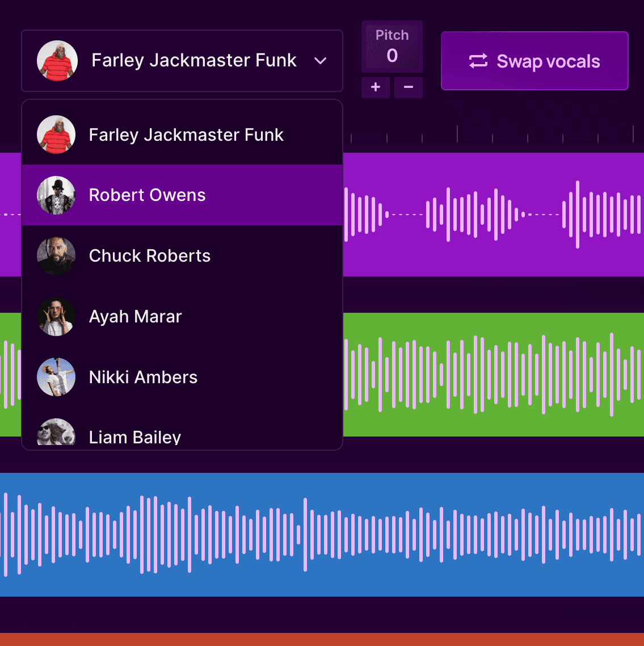Choose Chuck Roberts from the voice list
This screenshot has width=644, height=646.
coord(150,256)
